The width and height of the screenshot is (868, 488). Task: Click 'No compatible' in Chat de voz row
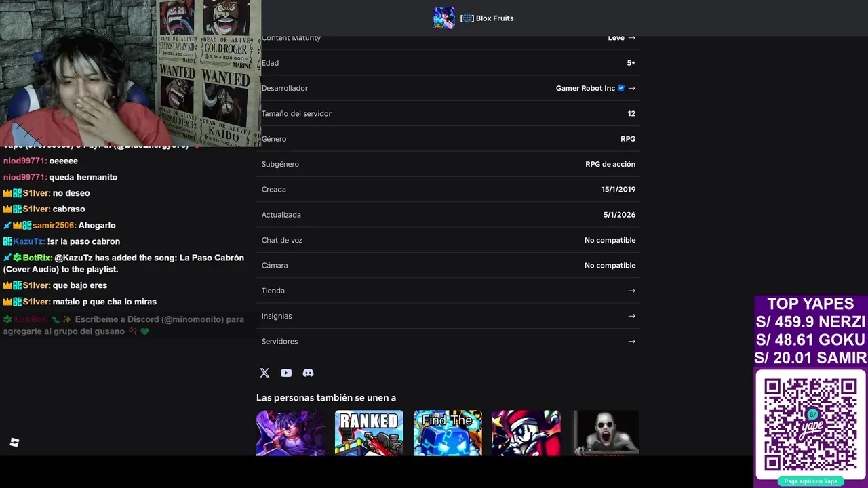pyautogui.click(x=610, y=240)
